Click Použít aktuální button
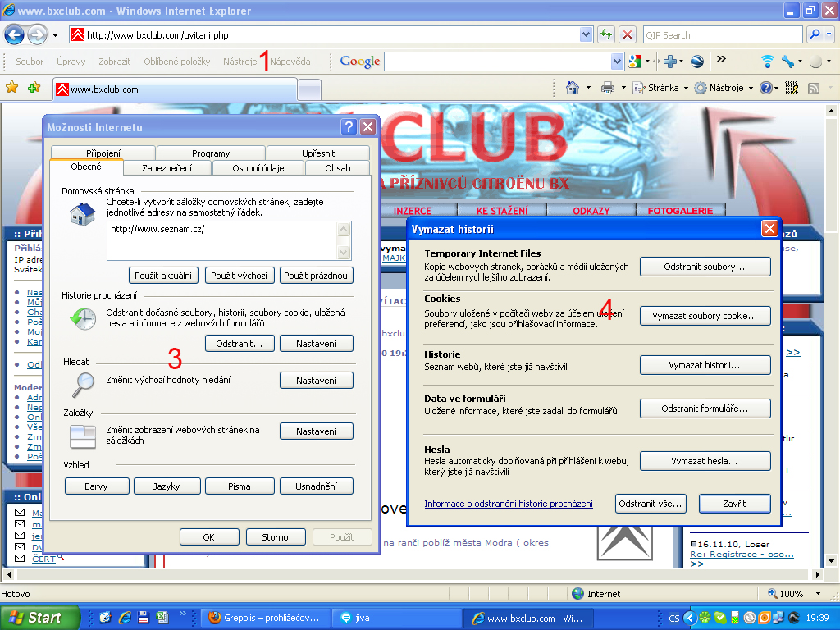The width and height of the screenshot is (840, 630). coord(163,276)
